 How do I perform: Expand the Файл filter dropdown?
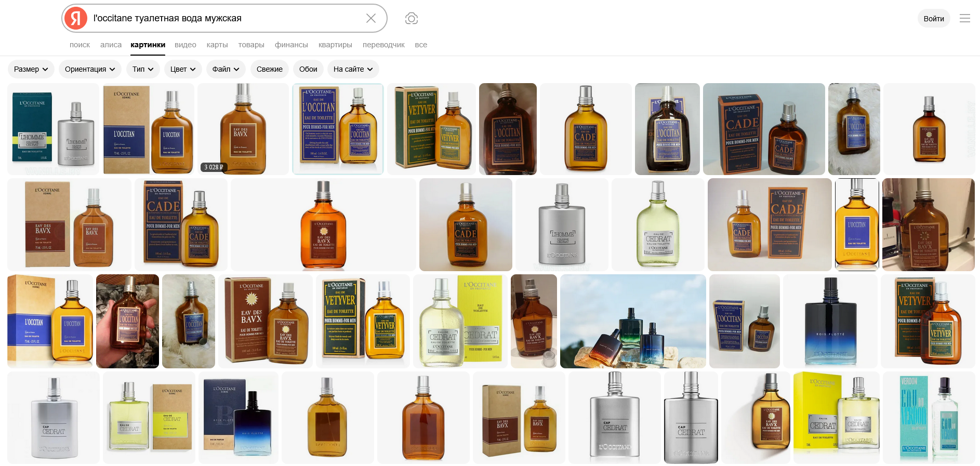click(226, 69)
